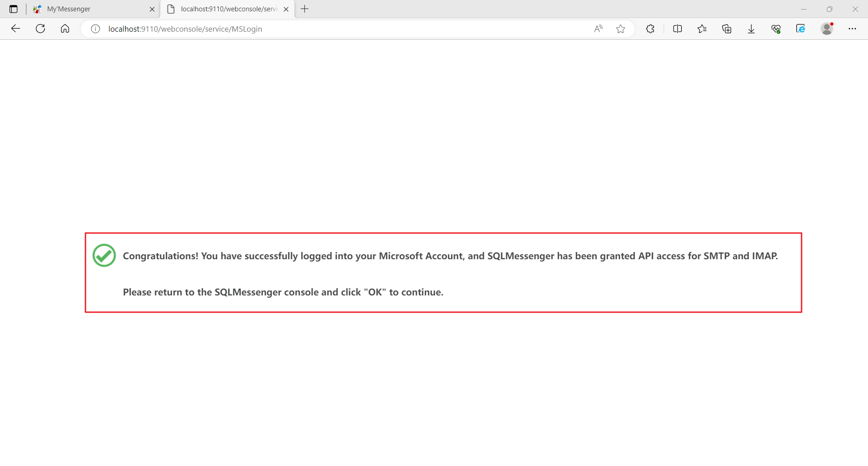Screen dimensions: 868x466
Task: Click the 'Please return to the SQLMessenger console' text
Action: [x=283, y=292]
